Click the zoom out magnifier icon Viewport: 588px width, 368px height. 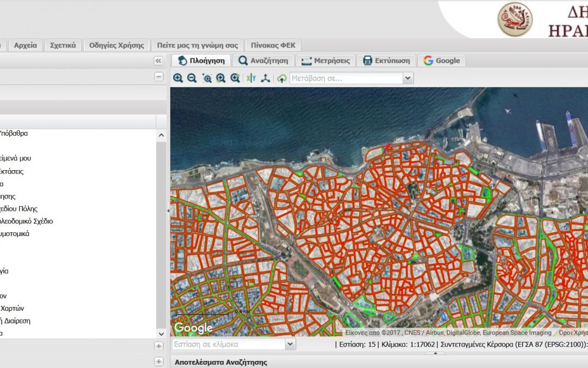coord(192,78)
